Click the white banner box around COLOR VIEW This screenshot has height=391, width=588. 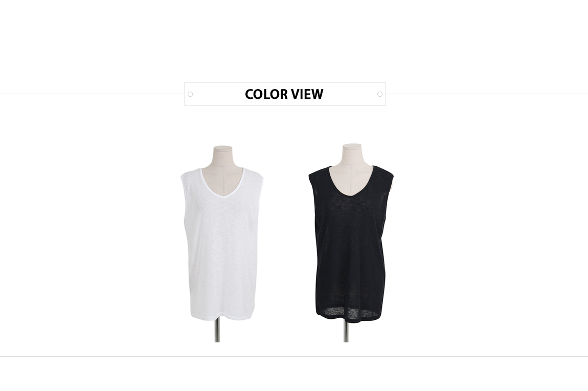point(285,94)
